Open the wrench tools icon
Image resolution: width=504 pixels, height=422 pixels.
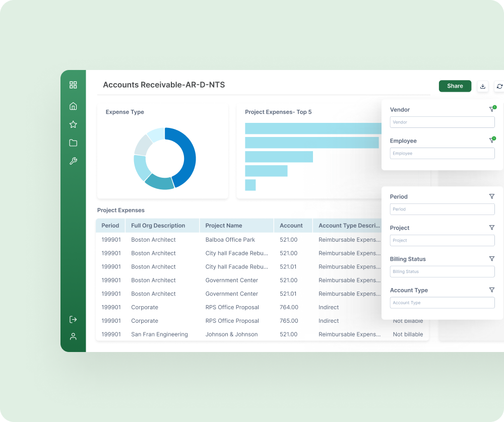pos(73,162)
